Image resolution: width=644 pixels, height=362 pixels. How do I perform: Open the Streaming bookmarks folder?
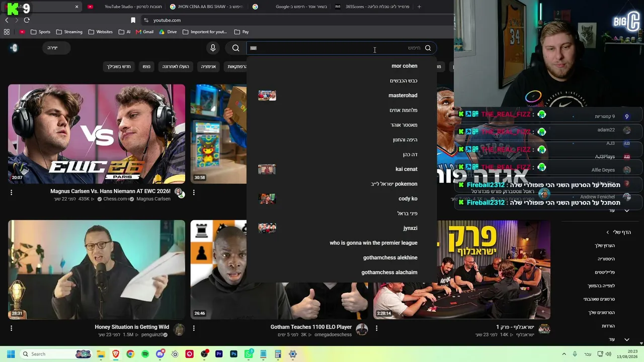(69, 32)
